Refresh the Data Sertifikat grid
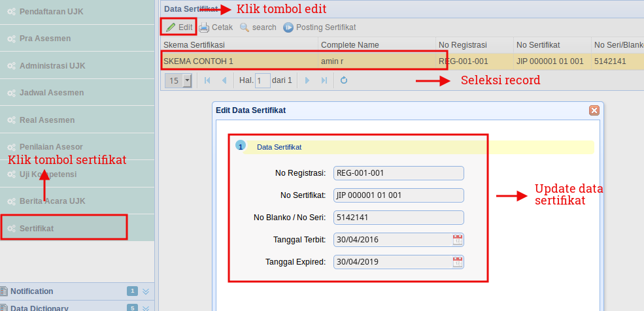The width and height of the screenshot is (644, 311). [344, 80]
